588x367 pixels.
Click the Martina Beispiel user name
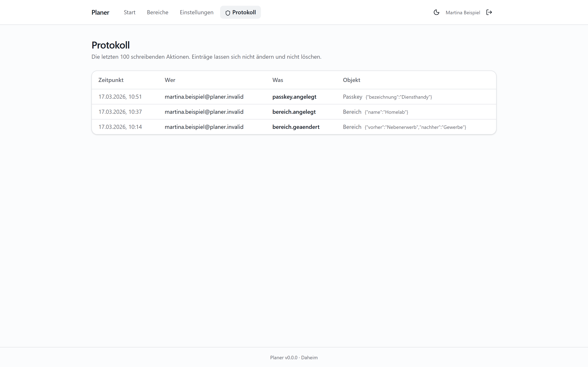point(463,13)
